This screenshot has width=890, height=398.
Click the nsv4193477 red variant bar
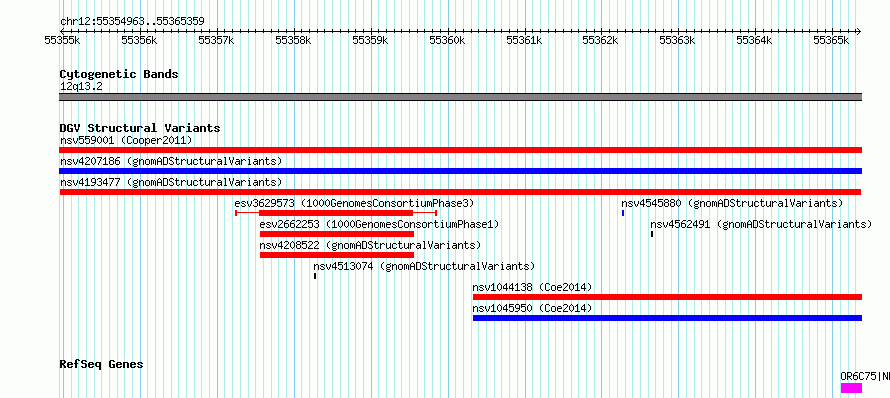coord(460,192)
